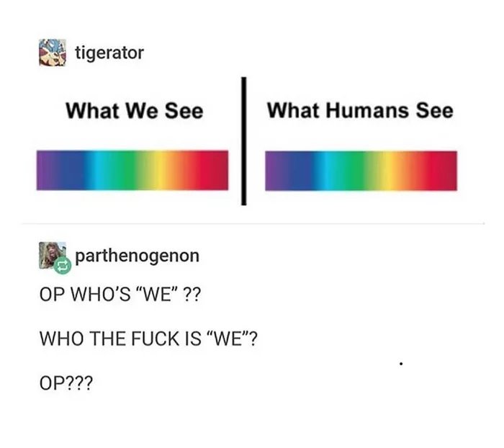Viewport: 504px width, 448px height.
Task: Pick the purple end of left spectrum
Action: point(45,170)
